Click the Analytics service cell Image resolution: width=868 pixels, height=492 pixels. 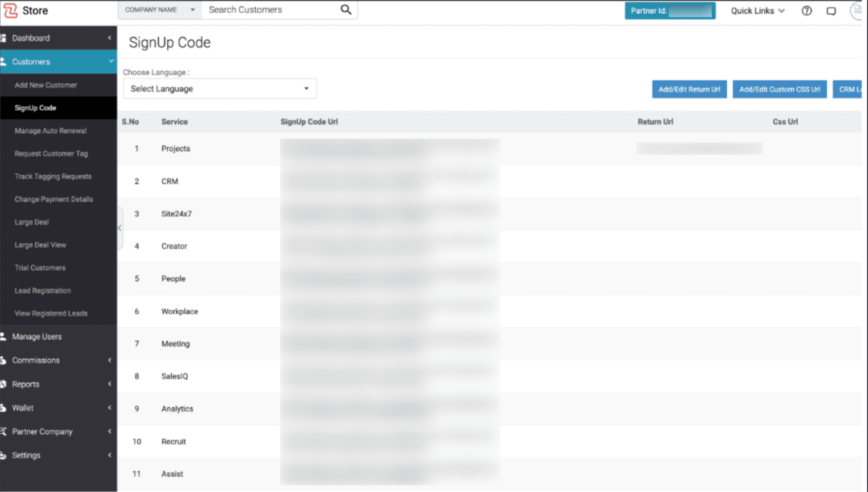[x=177, y=409]
